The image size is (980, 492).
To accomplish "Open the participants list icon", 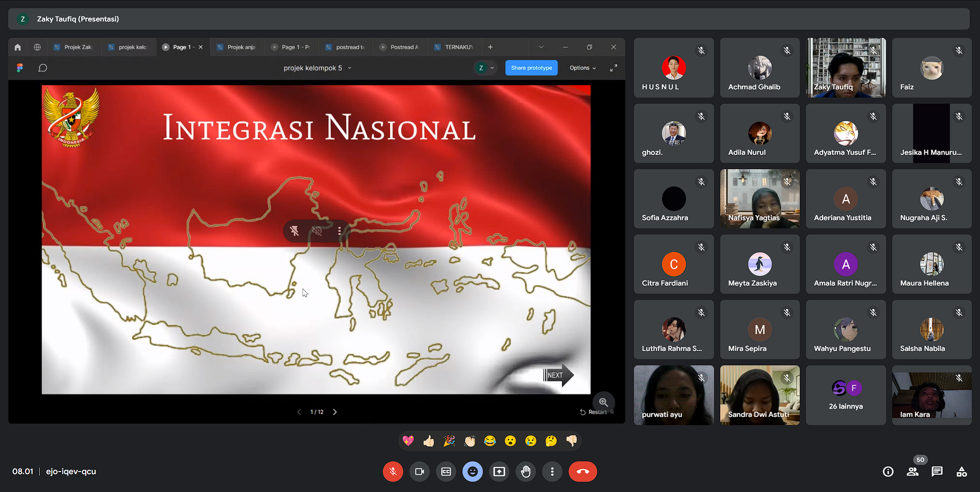I will 913,472.
